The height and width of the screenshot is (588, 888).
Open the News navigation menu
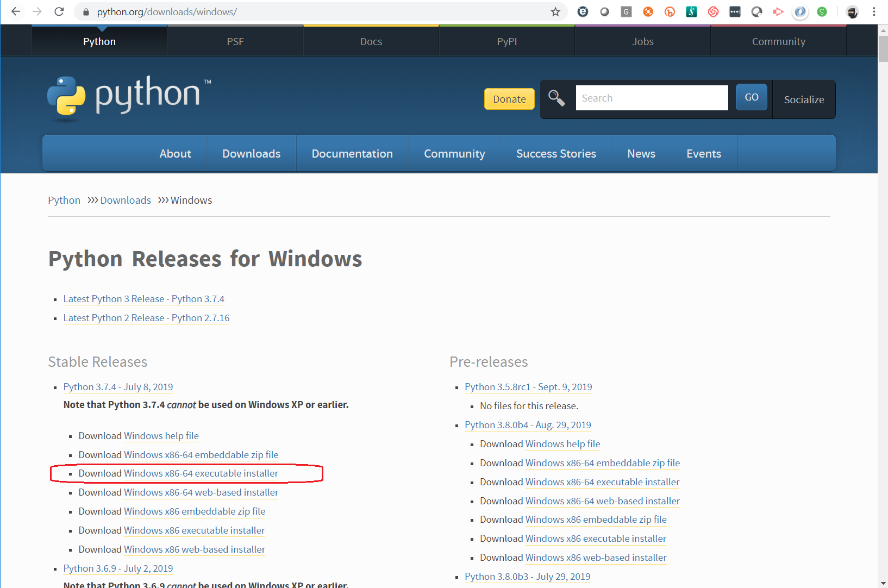pyautogui.click(x=641, y=154)
